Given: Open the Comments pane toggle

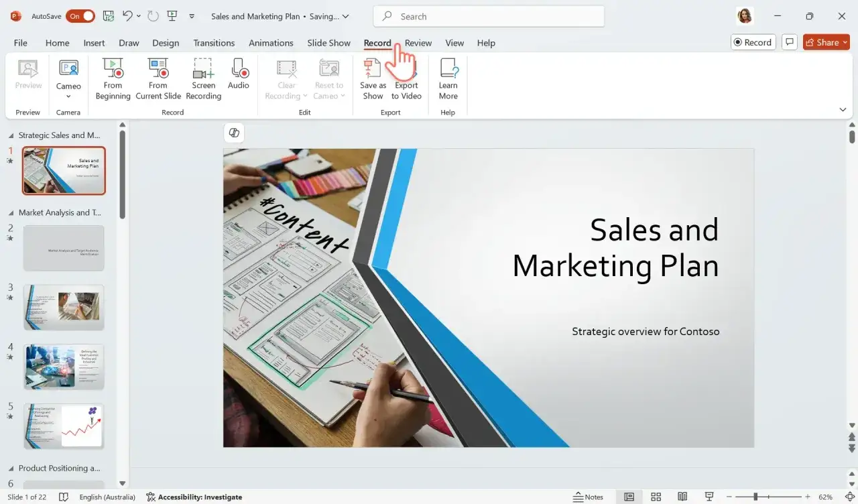Looking at the screenshot, I should click(790, 42).
